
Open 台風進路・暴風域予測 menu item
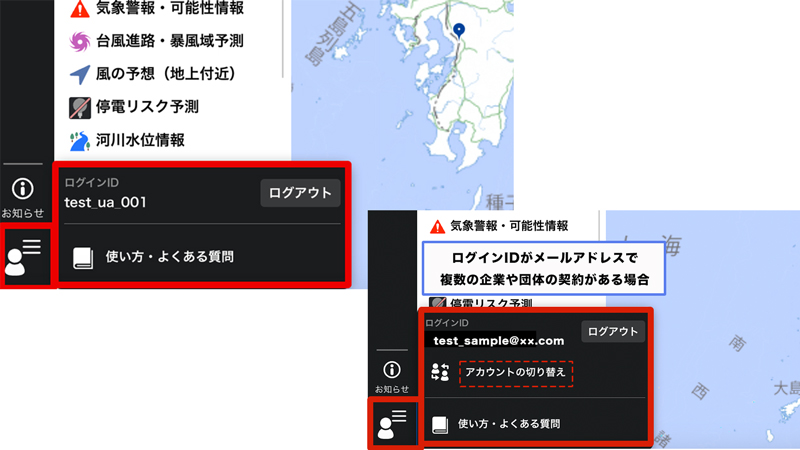pyautogui.click(x=169, y=41)
